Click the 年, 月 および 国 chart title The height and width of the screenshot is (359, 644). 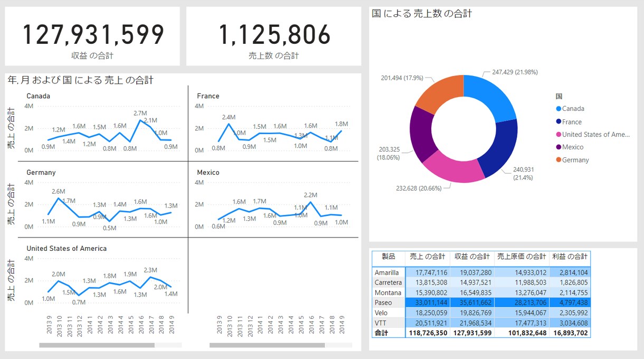pos(80,80)
